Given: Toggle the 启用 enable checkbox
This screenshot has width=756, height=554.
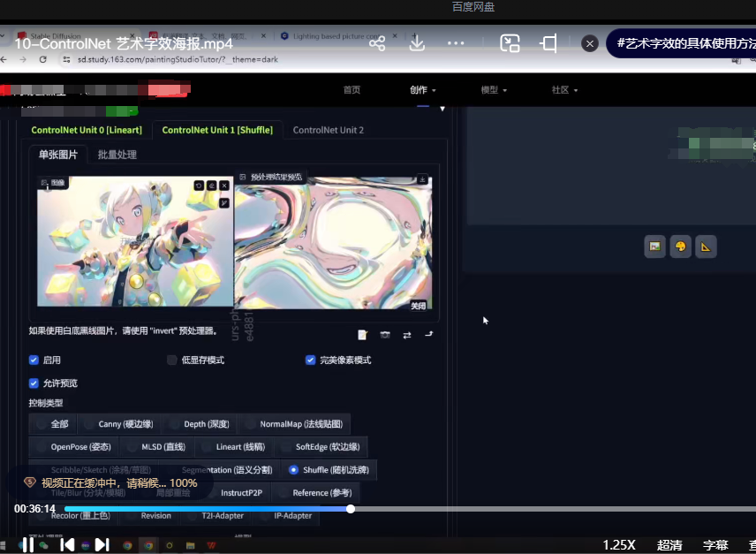Looking at the screenshot, I should 34,360.
